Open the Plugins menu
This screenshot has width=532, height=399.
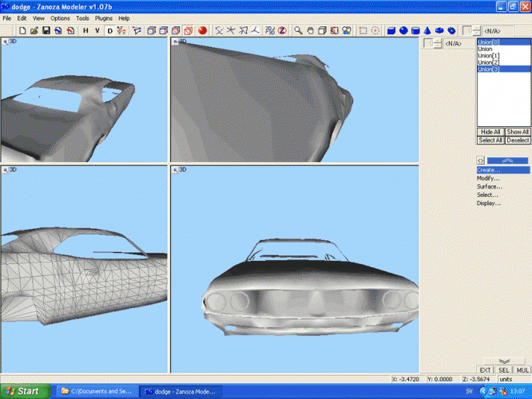(x=104, y=18)
